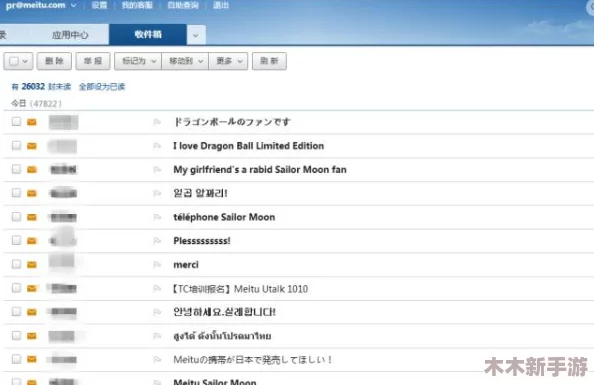The image size is (594, 385).
Task: Toggle the select-all checkbox in toolbar
Action: (x=14, y=61)
